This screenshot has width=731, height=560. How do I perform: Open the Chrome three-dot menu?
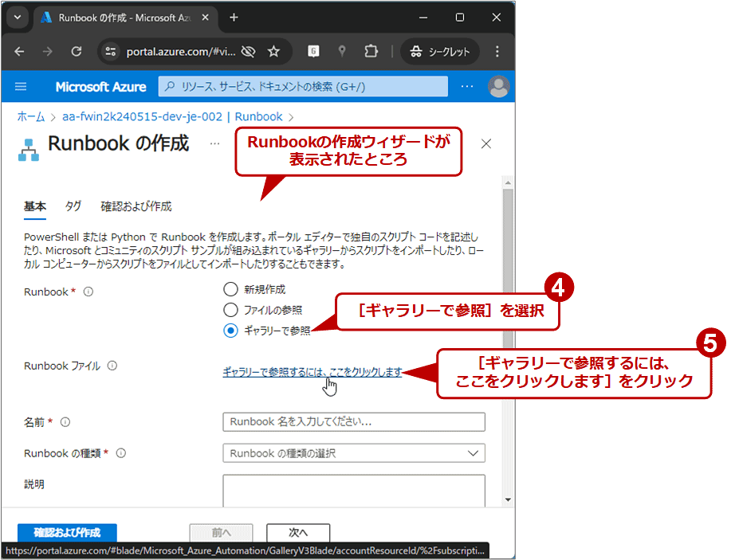(497, 51)
